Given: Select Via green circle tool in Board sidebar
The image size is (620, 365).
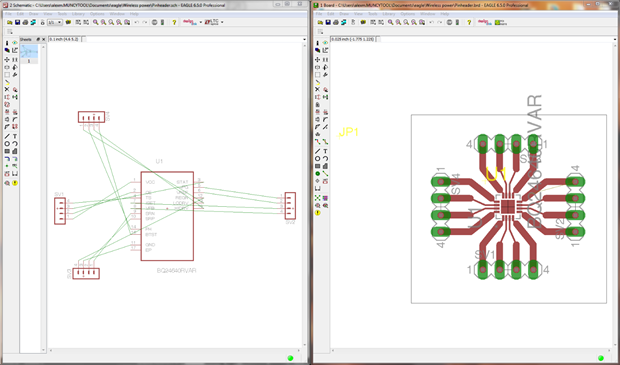Looking at the screenshot, I should [x=317, y=174].
